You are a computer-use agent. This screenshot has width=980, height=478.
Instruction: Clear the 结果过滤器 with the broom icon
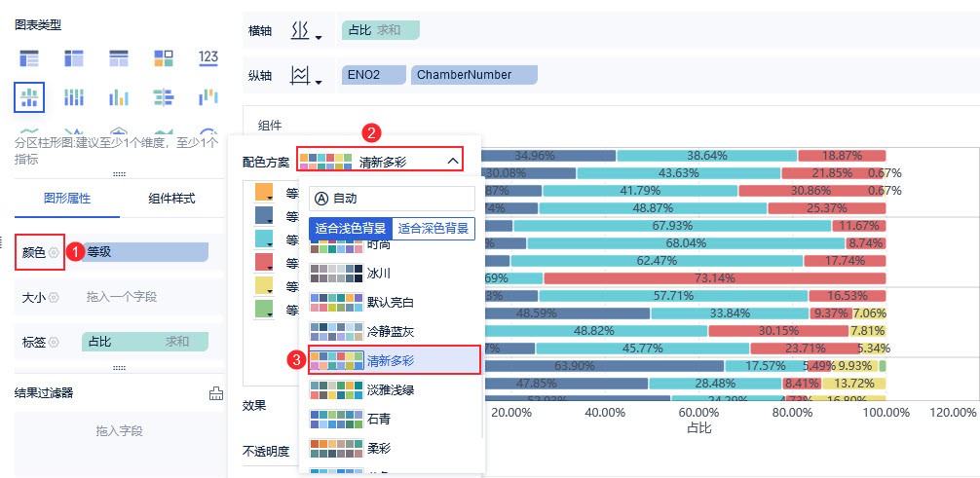coord(216,393)
